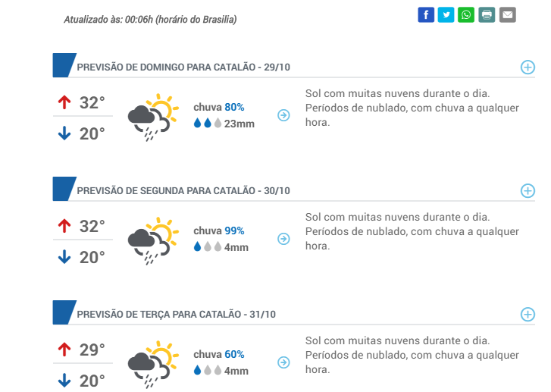Send forecast by email
The width and height of the screenshot is (551, 392).
point(507,14)
